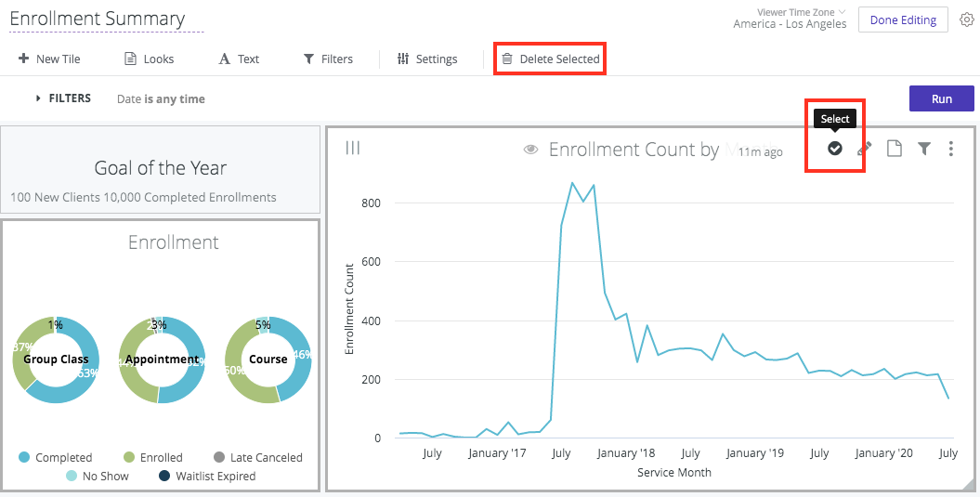Image resolution: width=980 pixels, height=497 pixels.
Task: Grab the tile drag handle icon
Action: click(x=353, y=148)
